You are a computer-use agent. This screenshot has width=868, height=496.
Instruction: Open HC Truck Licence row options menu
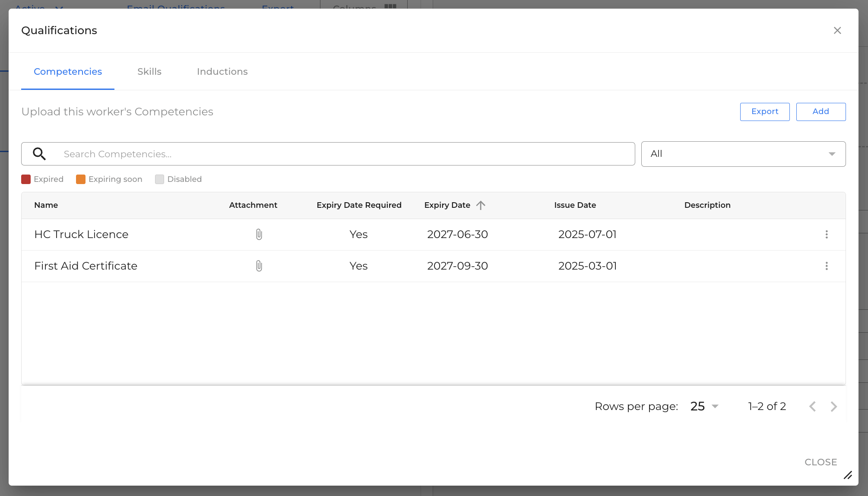827,234
